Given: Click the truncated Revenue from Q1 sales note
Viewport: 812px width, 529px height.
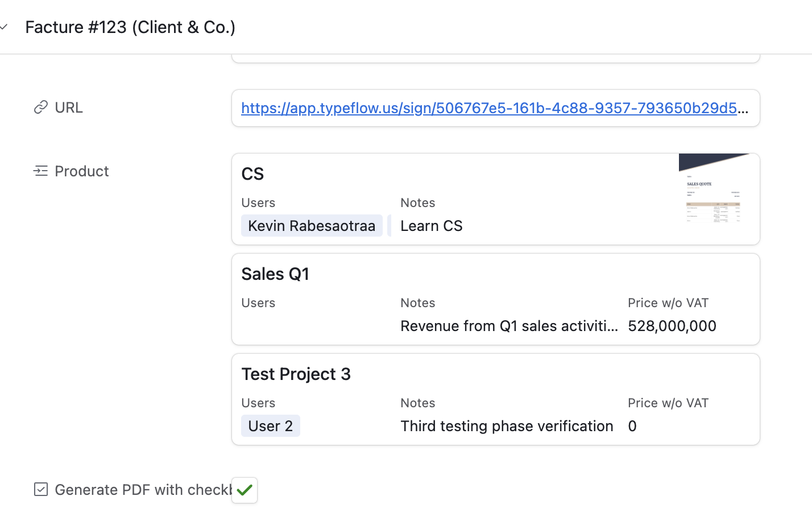Looking at the screenshot, I should pyautogui.click(x=508, y=326).
